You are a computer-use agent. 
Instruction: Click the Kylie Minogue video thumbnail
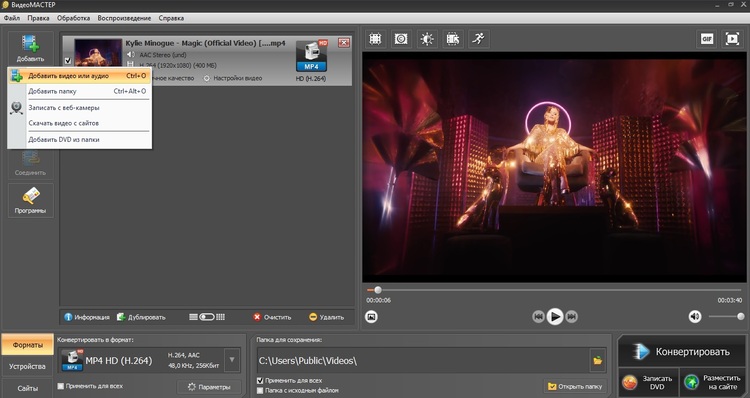click(98, 52)
